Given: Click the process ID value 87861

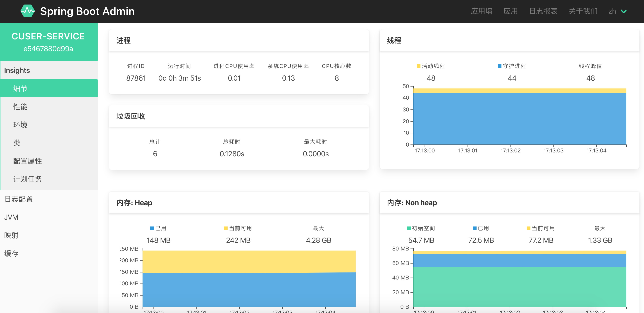Looking at the screenshot, I should [136, 78].
